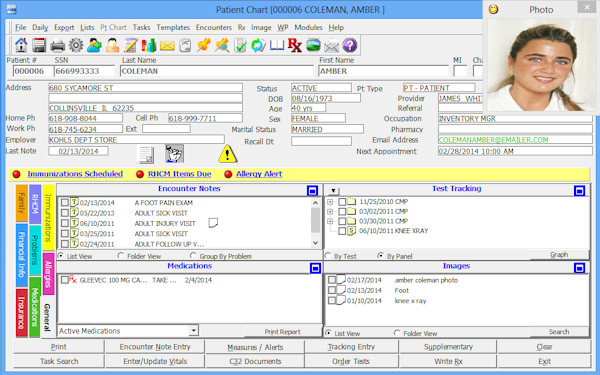Open the Test Tracking dropdown arrow
Image resolution: width=600 pixels, height=375 pixels.
tap(333, 191)
